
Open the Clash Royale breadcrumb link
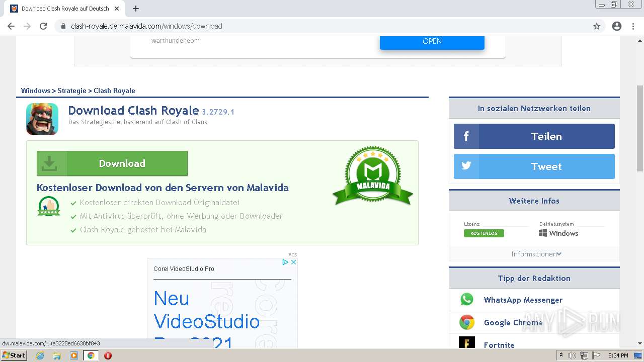tap(114, 90)
